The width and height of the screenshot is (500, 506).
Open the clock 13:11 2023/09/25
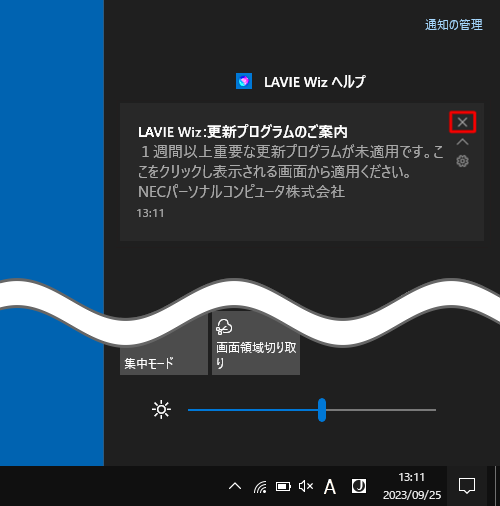pos(412,486)
